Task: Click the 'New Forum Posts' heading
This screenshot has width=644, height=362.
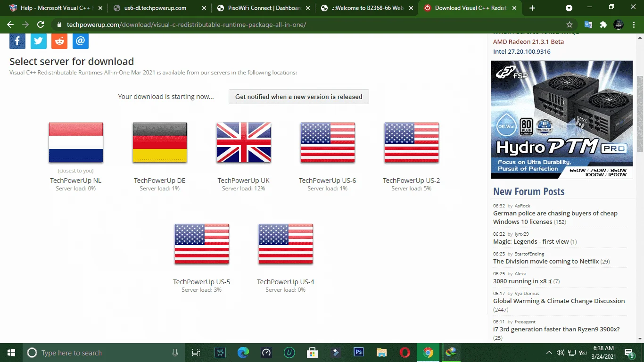Action: 528,191
